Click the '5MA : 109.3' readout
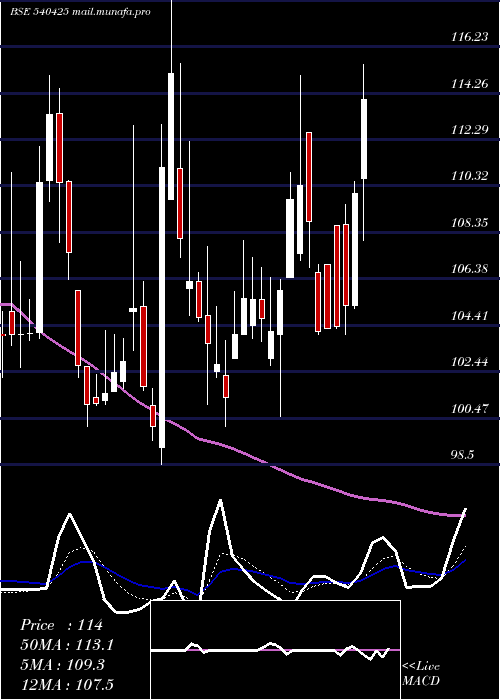 [62, 665]
